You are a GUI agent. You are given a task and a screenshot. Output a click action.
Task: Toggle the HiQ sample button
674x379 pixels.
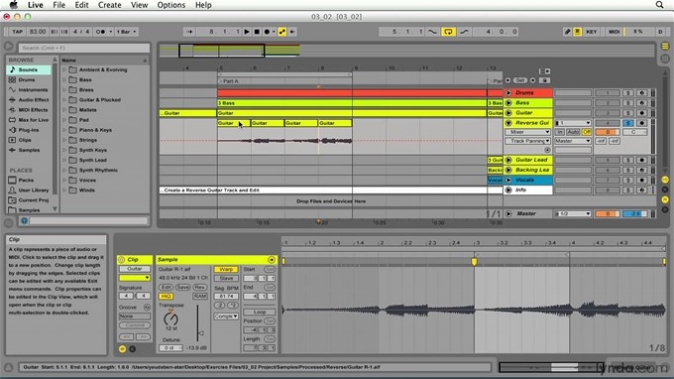point(165,296)
